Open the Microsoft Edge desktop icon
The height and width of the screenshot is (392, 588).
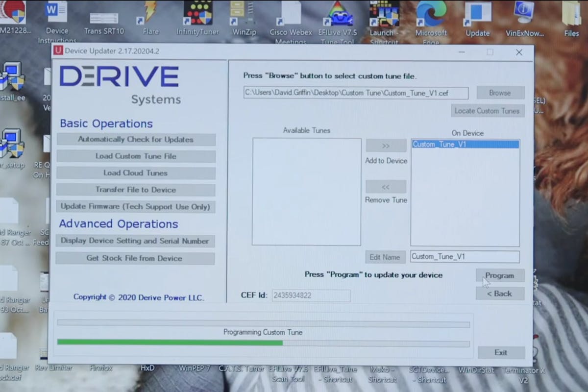point(431,16)
